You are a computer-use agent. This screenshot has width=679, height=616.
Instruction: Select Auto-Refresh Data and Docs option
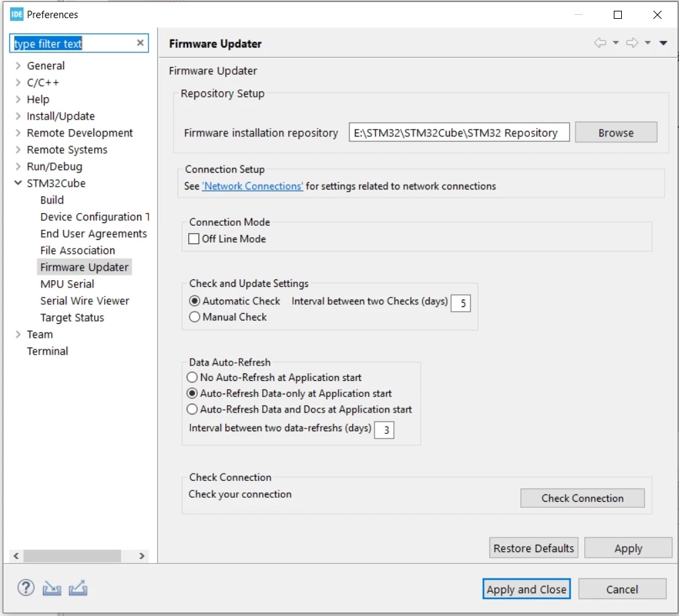click(x=192, y=409)
